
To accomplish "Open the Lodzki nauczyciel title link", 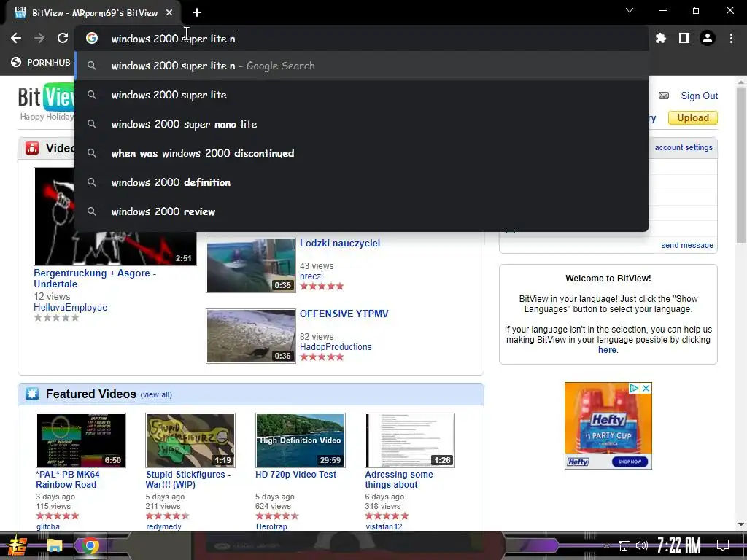I will (x=340, y=244).
